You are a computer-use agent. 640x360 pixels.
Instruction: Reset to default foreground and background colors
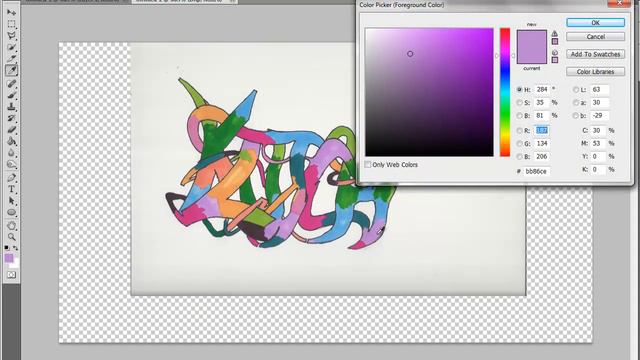point(7,248)
